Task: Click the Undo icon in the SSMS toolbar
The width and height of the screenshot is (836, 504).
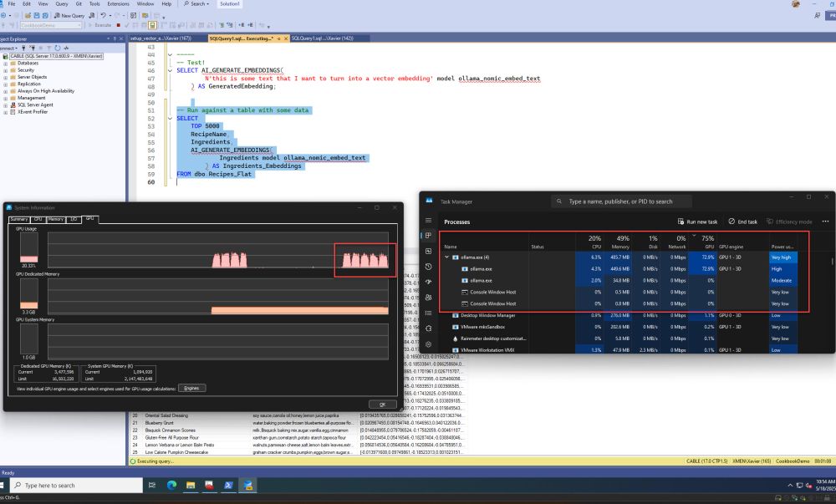Action: (x=103, y=15)
